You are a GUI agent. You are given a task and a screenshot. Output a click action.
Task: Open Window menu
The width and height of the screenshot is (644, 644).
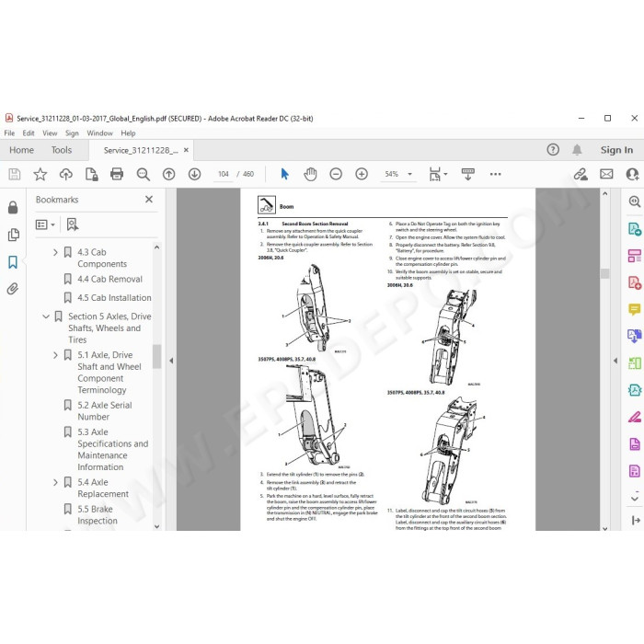(99, 133)
